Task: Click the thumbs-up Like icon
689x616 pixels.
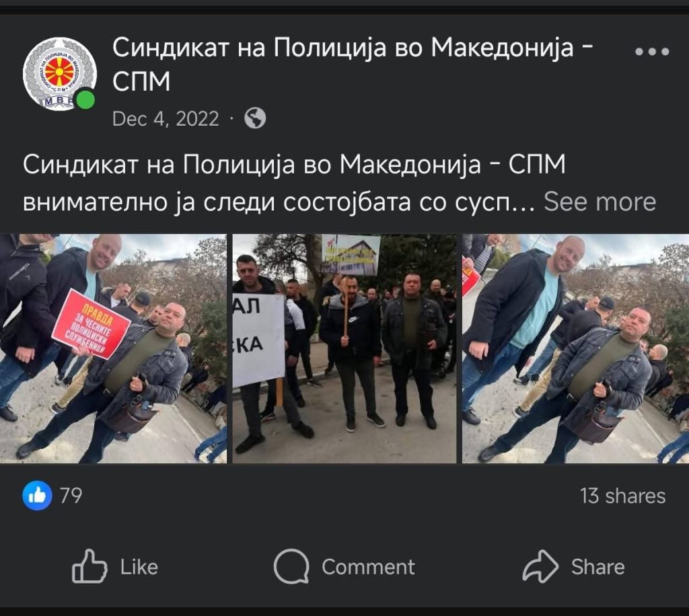Action: [89, 566]
